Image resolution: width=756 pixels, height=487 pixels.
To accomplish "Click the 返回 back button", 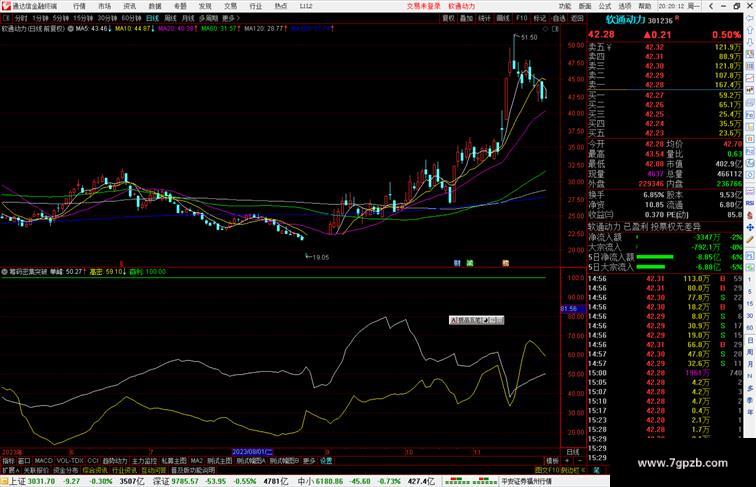I will [x=577, y=18].
